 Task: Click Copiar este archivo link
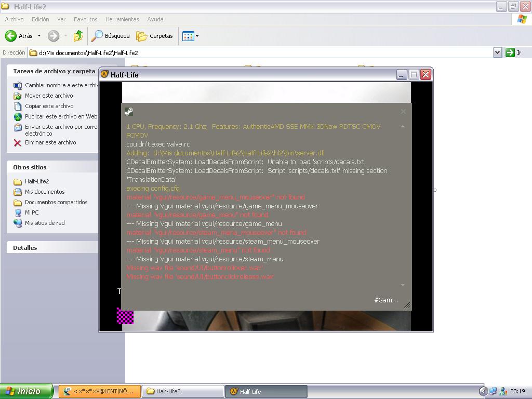point(49,106)
